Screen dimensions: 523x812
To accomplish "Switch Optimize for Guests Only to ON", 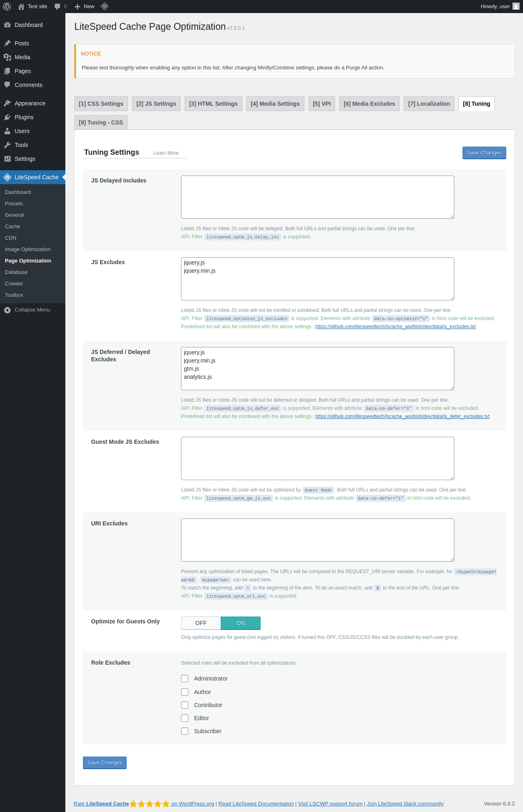I will point(241,623).
